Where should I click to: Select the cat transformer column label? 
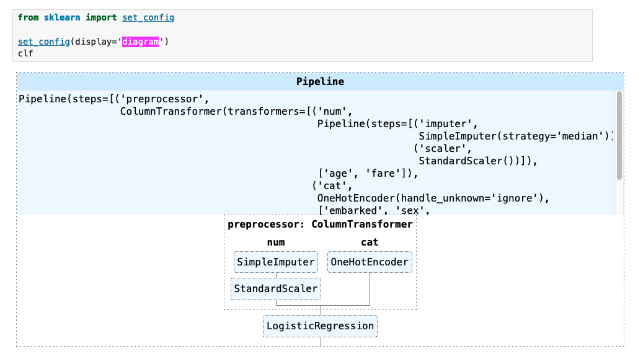pos(370,242)
